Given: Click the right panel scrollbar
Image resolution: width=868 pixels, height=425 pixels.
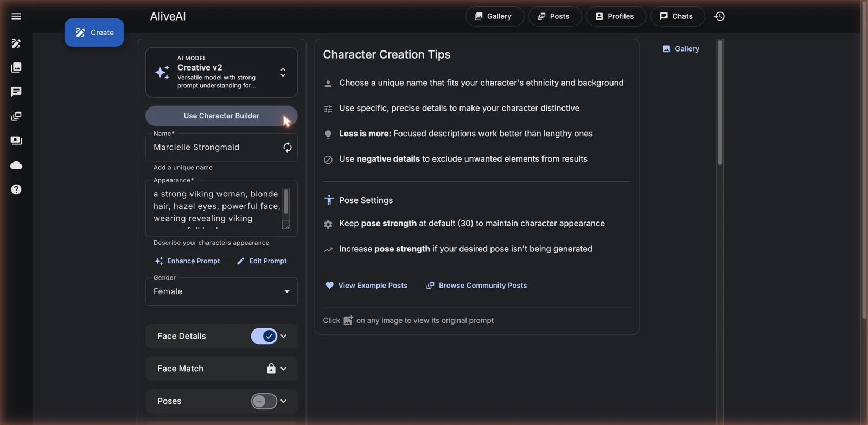Looking at the screenshot, I should [x=720, y=103].
